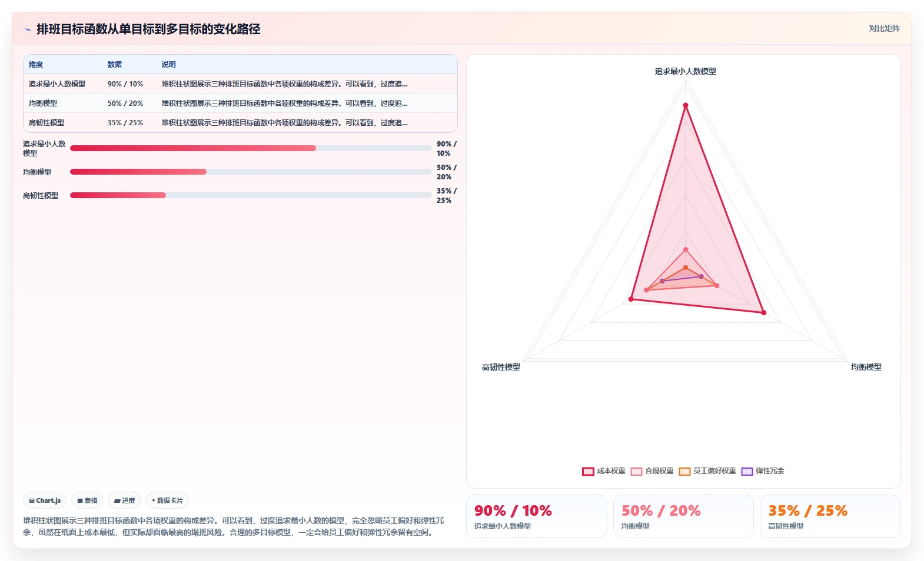Click radar axis label 高韧性模型
This screenshot has height=561, width=924.
click(x=501, y=367)
